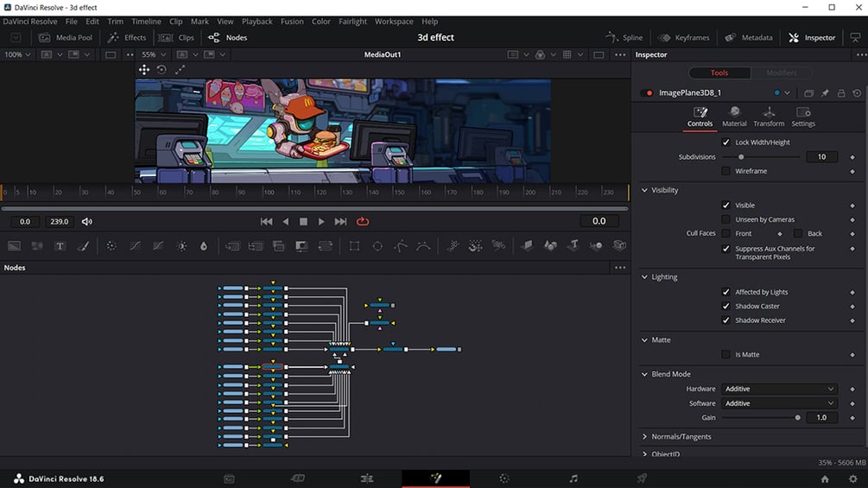Image resolution: width=868 pixels, height=488 pixels.
Task: Add a Text 3D node
Action: coord(573,245)
